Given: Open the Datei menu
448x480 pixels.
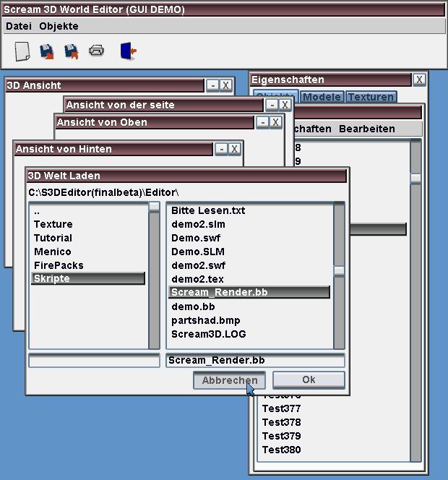Looking at the screenshot, I should pos(19,26).
